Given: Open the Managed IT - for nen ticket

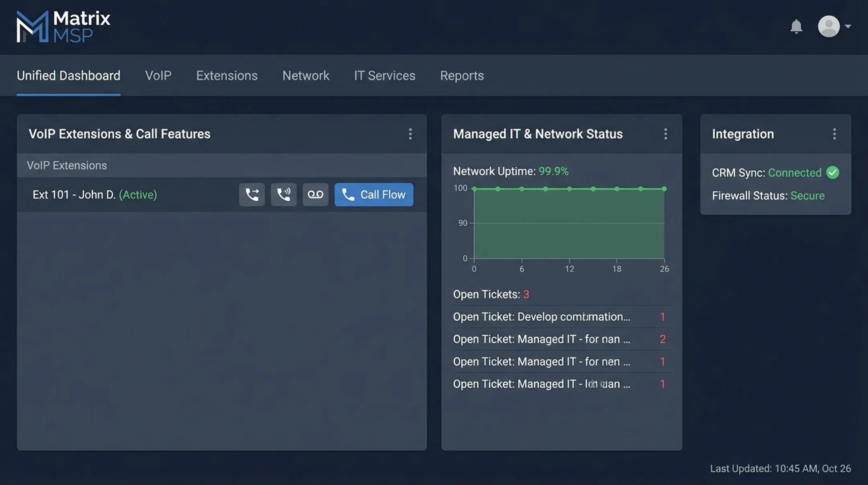Looking at the screenshot, I should [561, 362].
